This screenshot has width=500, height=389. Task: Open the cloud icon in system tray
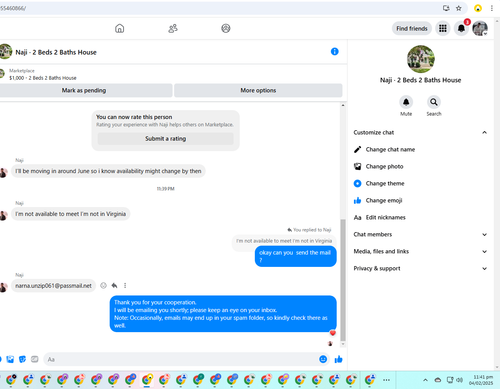click(438, 380)
